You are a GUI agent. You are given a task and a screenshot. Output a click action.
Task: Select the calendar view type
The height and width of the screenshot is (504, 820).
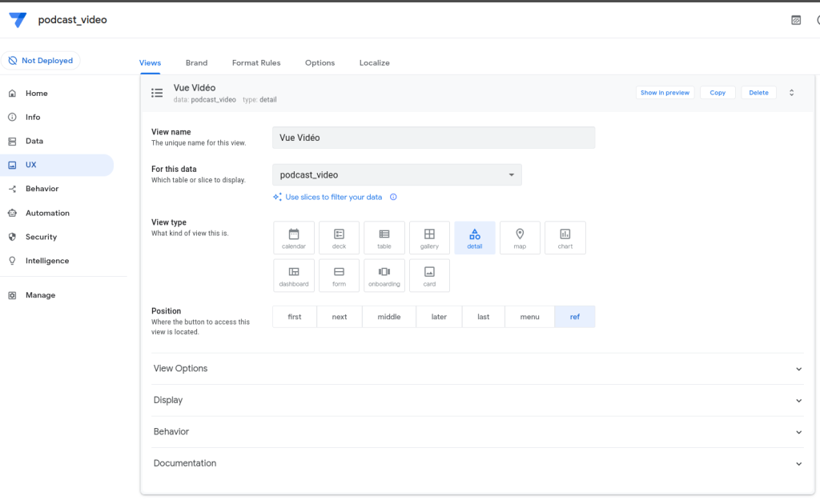point(294,238)
